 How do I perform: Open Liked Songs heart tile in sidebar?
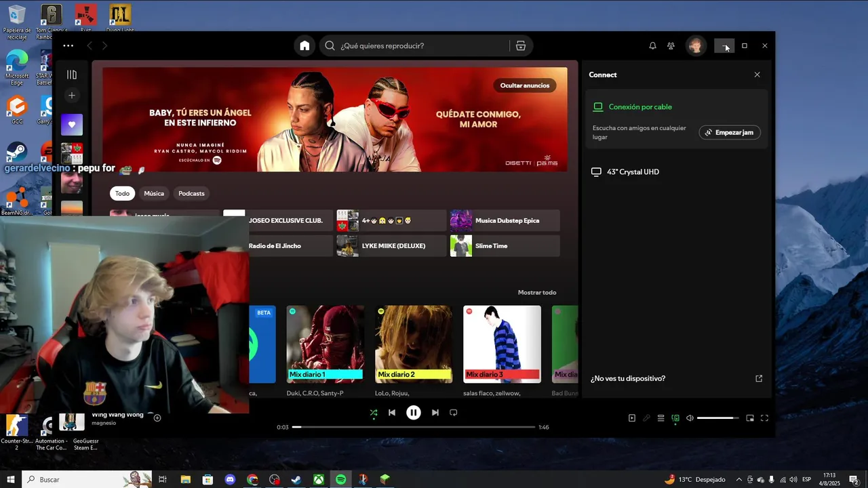(x=72, y=125)
